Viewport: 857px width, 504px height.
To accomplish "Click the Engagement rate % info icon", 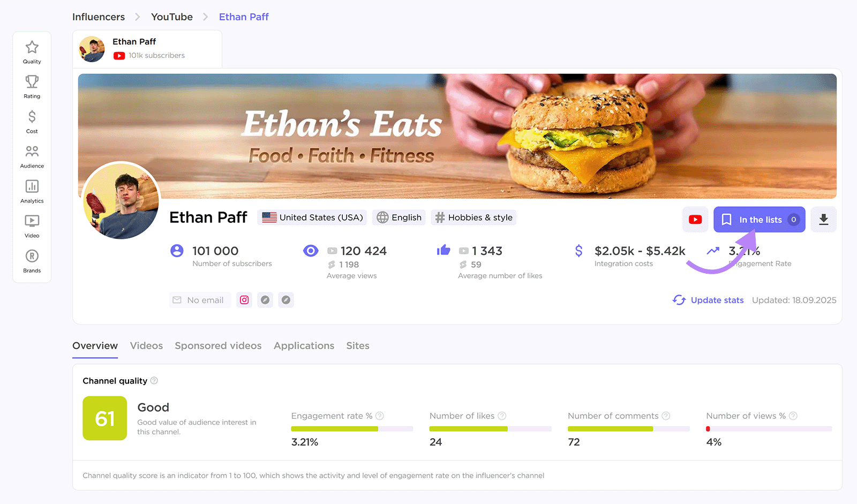I will point(380,416).
